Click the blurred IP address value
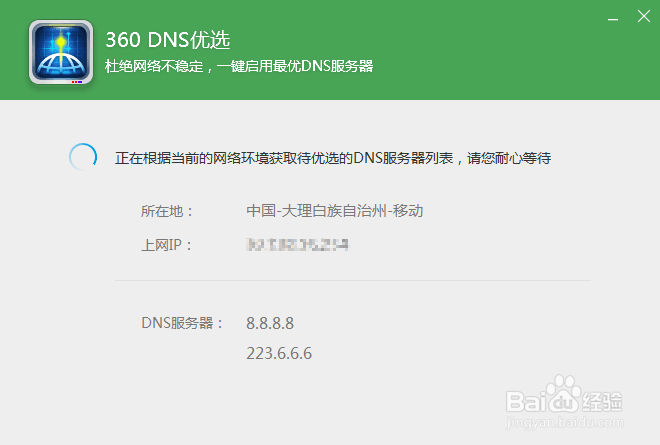660x445 pixels. tap(297, 245)
